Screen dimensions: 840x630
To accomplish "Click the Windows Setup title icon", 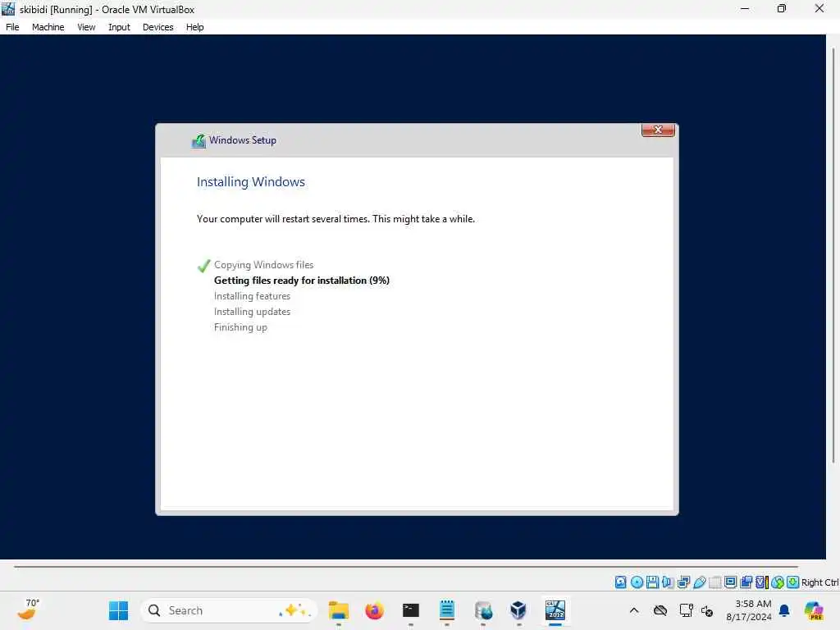I will [199, 141].
